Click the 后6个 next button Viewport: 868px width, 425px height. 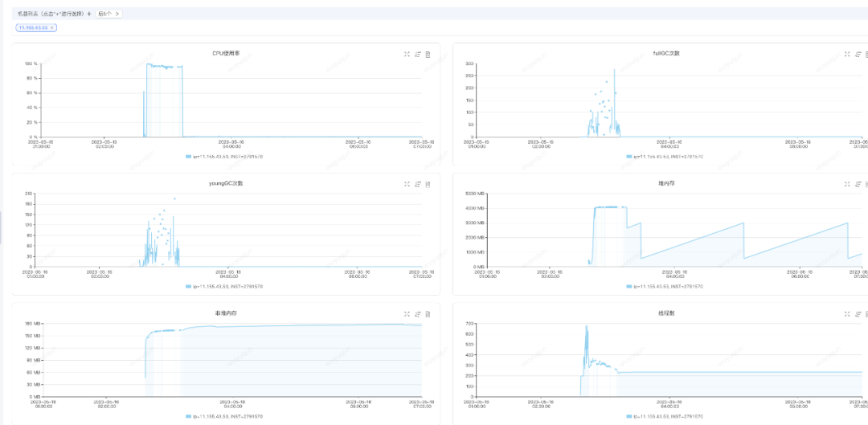(109, 14)
